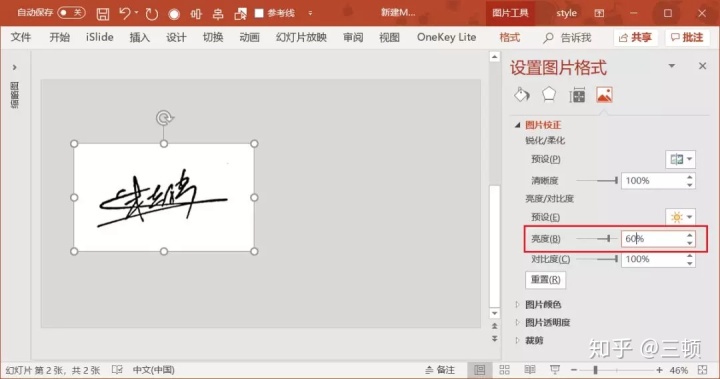Click the 告诉我 search box
Viewport: 720px width, 379px height.
(x=567, y=38)
